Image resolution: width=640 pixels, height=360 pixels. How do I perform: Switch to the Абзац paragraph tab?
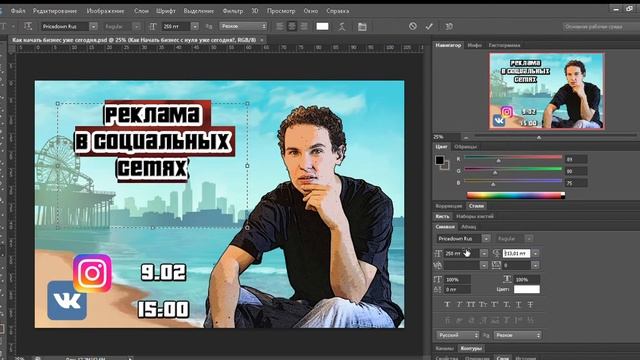[469, 227]
